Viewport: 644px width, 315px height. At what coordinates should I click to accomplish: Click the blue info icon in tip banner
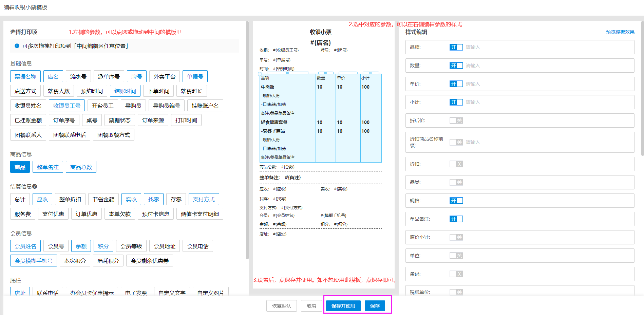click(x=17, y=46)
